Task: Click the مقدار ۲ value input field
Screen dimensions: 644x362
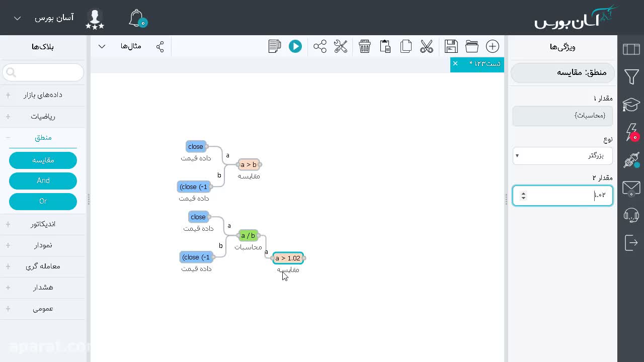Action: pyautogui.click(x=562, y=196)
